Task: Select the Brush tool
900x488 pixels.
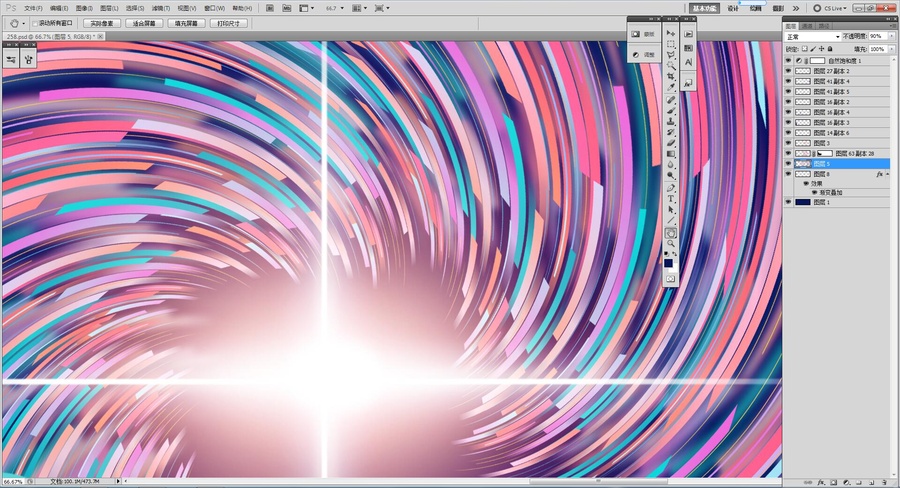Action: click(x=670, y=110)
